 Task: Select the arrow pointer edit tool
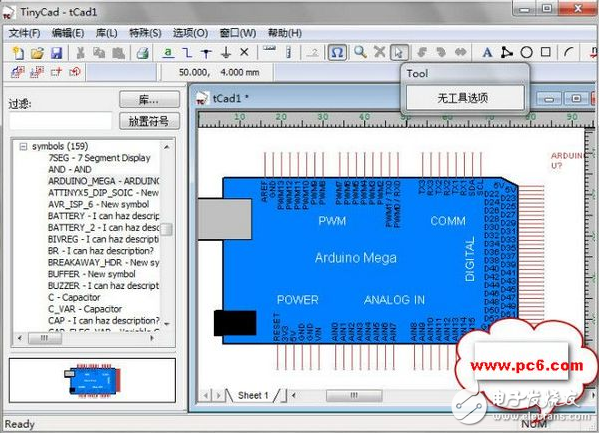pos(399,52)
